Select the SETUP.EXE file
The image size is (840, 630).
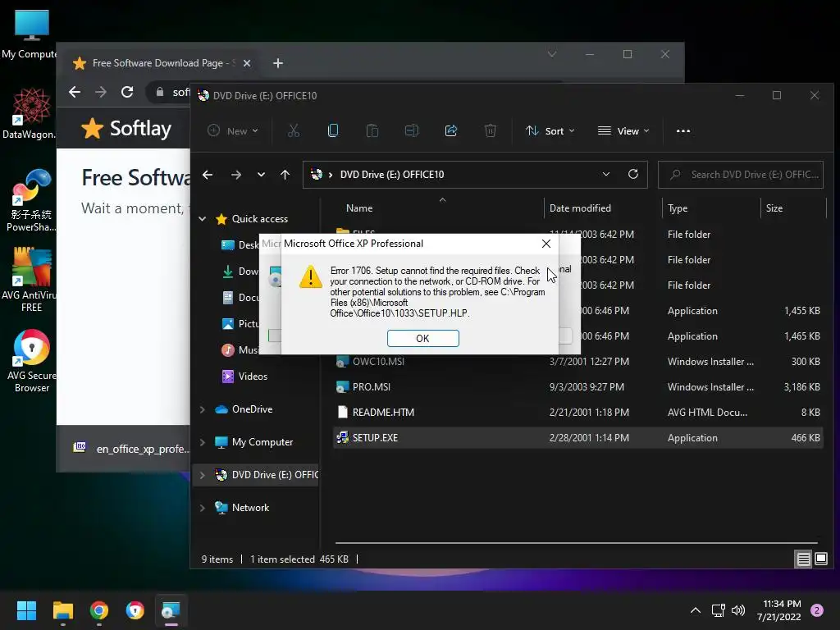point(578,438)
